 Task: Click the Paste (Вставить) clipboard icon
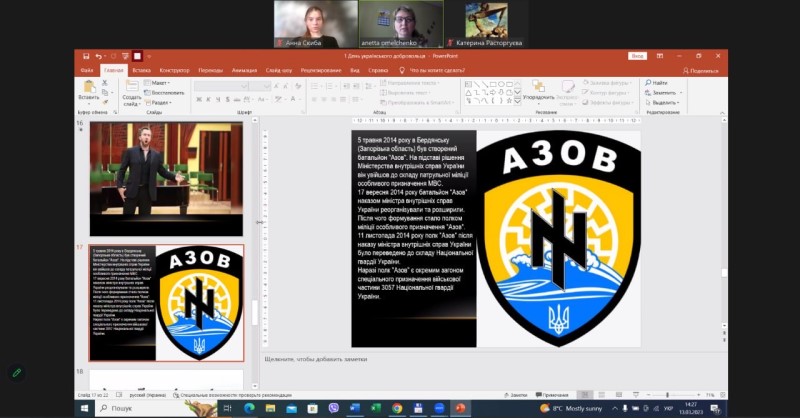click(89, 87)
